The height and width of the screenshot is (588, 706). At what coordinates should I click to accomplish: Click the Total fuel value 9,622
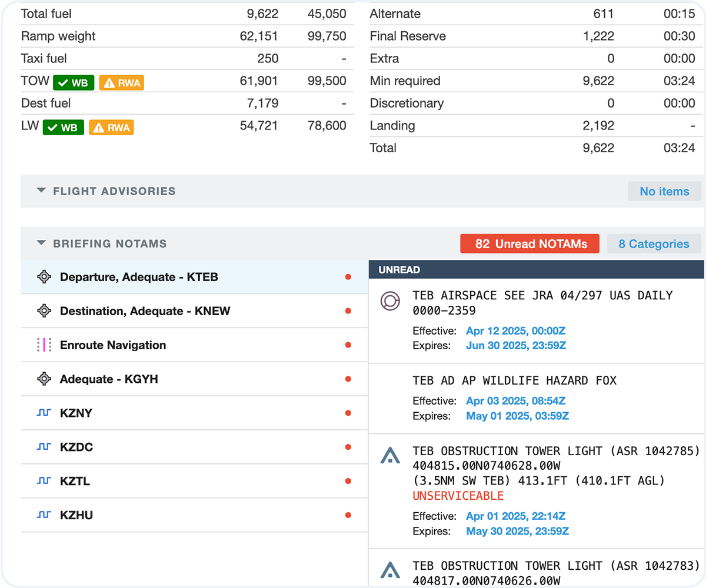(x=263, y=14)
